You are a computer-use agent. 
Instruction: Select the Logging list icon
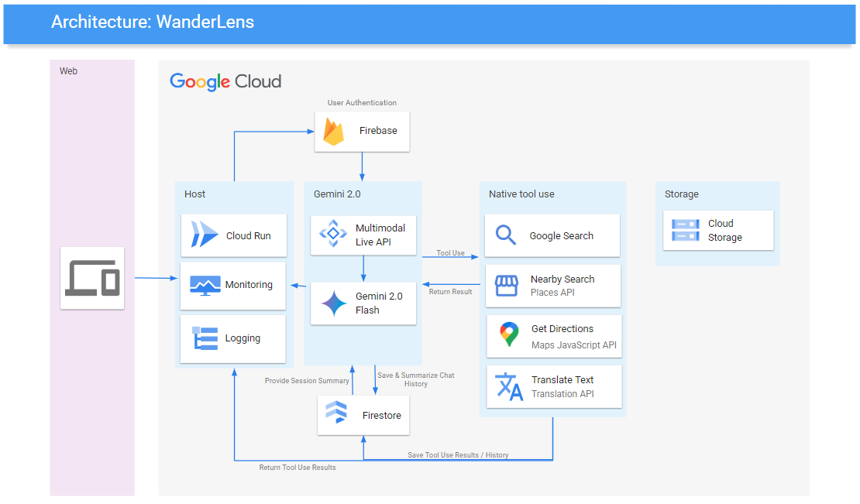pyautogui.click(x=205, y=338)
